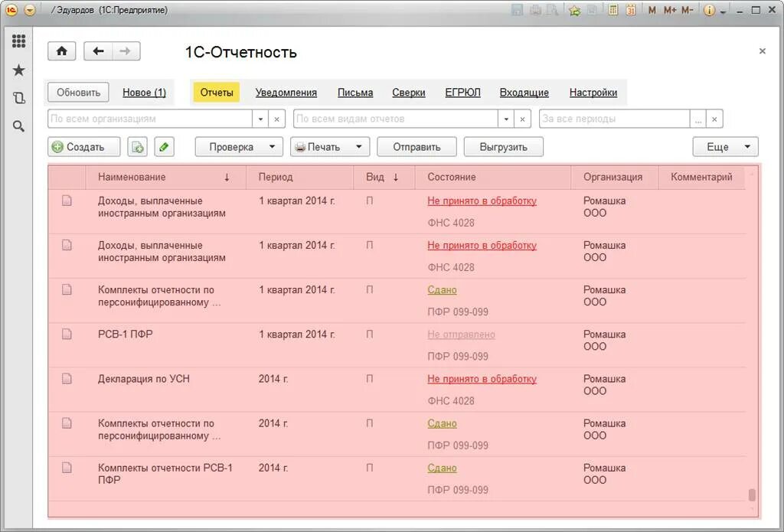
Task: Switch to the Уведомления tab
Action: (x=286, y=93)
